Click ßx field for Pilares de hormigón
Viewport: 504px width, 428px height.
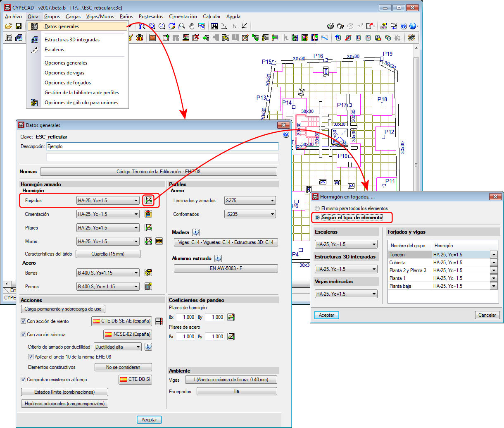[185, 317]
